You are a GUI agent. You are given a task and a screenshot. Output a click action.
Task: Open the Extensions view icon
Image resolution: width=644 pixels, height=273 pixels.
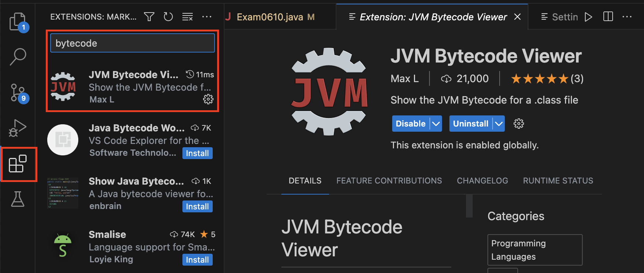coord(18,164)
